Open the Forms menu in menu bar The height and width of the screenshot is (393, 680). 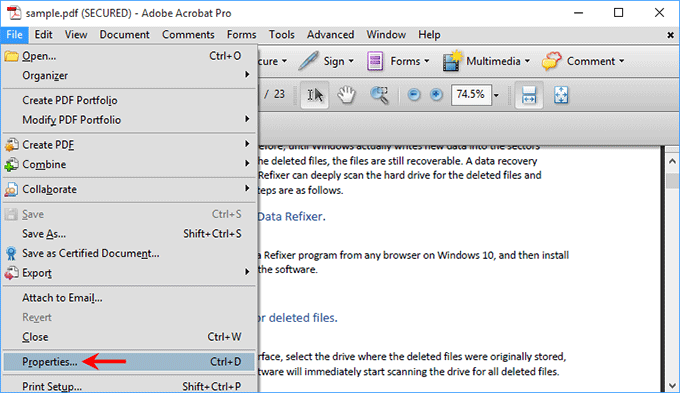[242, 35]
